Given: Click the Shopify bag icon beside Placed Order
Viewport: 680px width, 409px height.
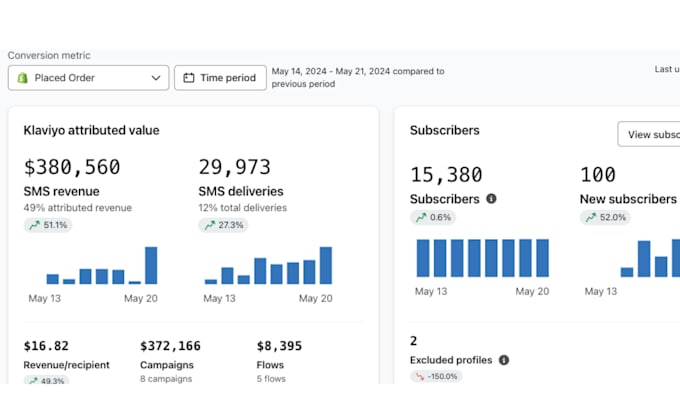Looking at the screenshot, I should click(23, 78).
